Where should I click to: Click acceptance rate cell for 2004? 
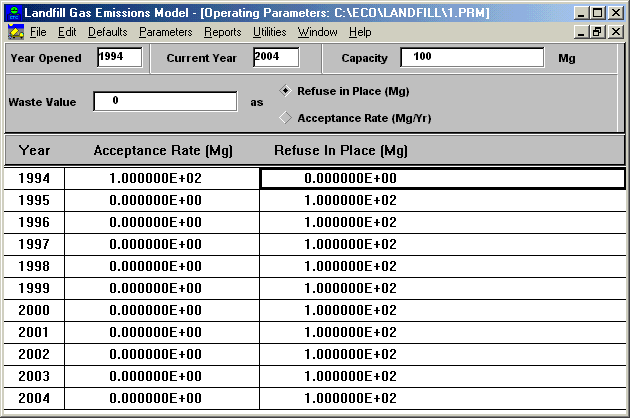click(x=162, y=398)
